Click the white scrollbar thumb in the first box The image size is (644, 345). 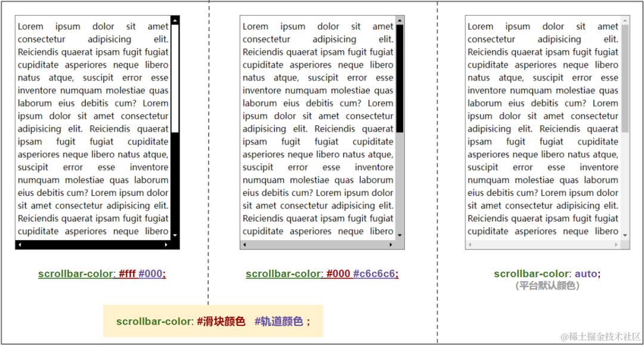175,79
